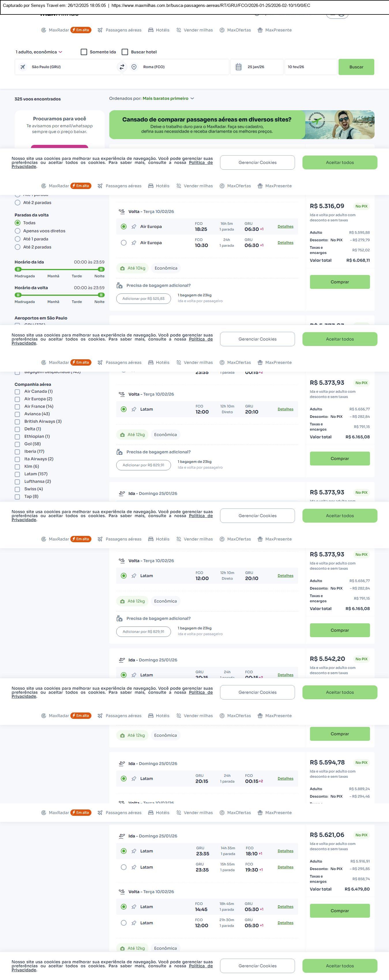Pin the Latam 21h 30m return flight
This screenshot has width=389, height=980.
(x=134, y=923)
